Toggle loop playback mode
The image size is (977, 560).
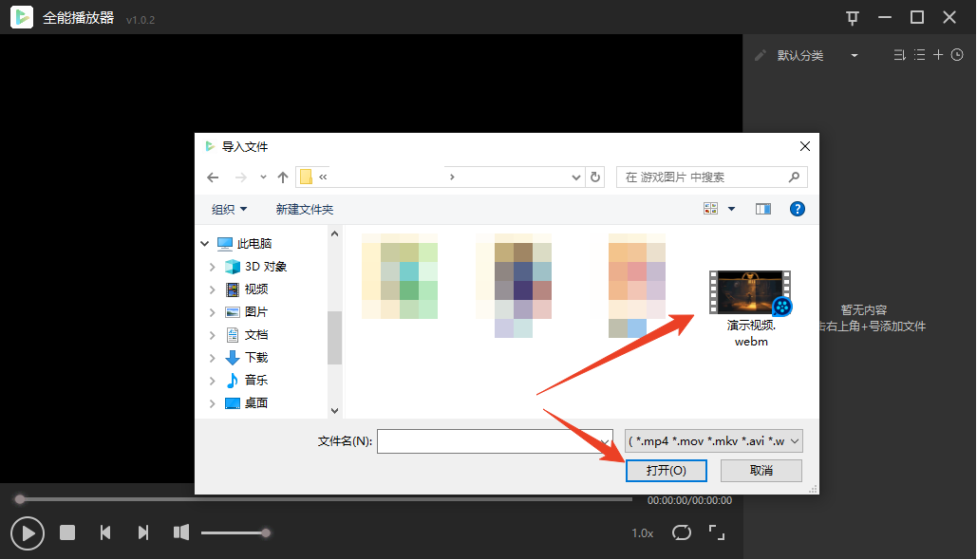tap(681, 532)
